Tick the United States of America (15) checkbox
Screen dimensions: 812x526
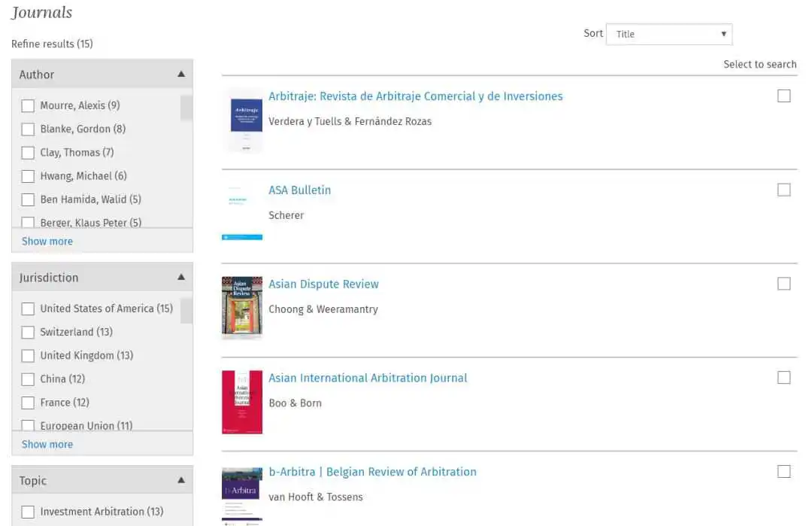28,309
